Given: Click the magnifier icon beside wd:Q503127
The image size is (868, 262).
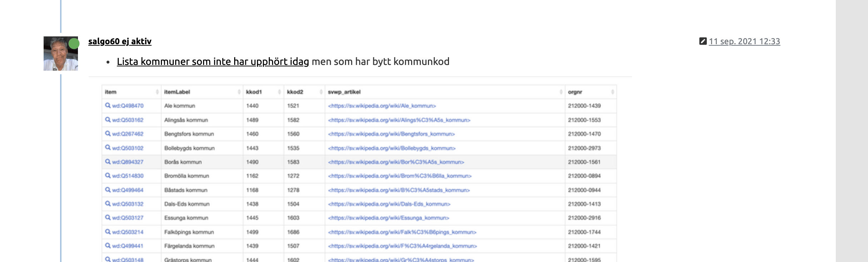Looking at the screenshot, I should 108,218.
